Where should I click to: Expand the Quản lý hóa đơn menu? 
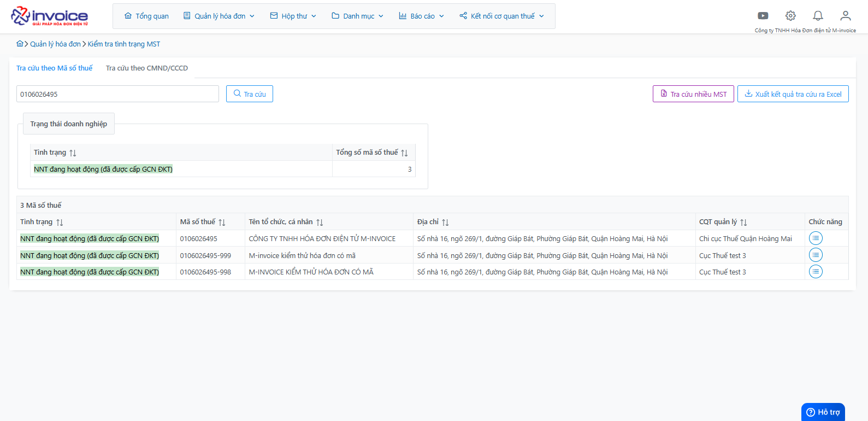coord(219,16)
